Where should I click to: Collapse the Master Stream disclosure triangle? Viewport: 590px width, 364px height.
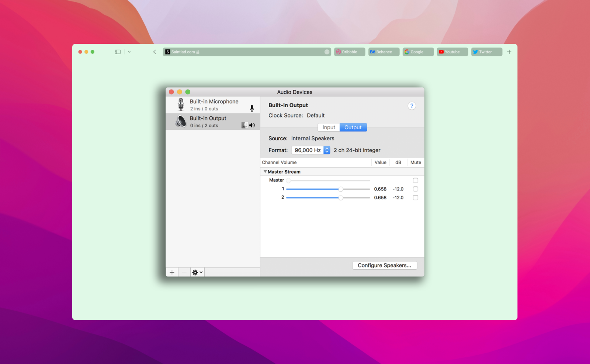(x=265, y=171)
